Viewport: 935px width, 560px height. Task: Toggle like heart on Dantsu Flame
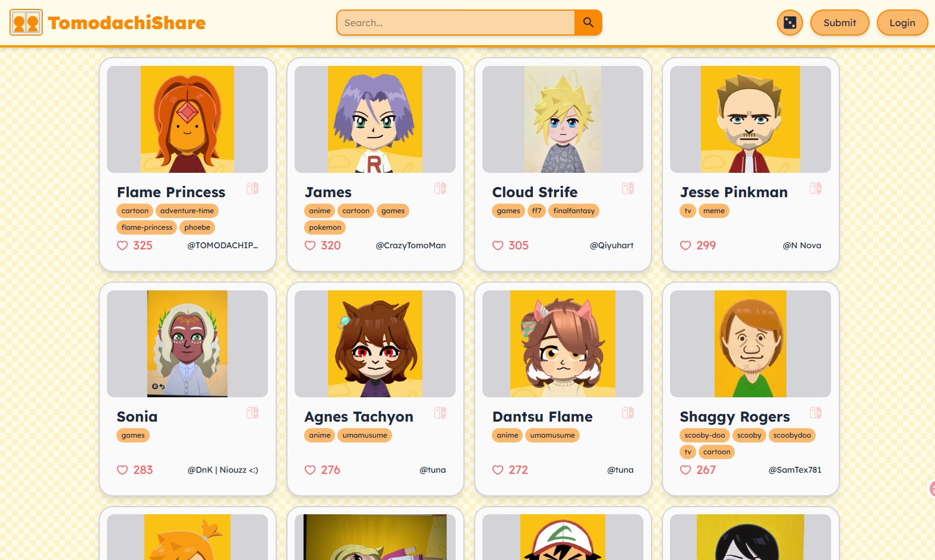pos(498,470)
